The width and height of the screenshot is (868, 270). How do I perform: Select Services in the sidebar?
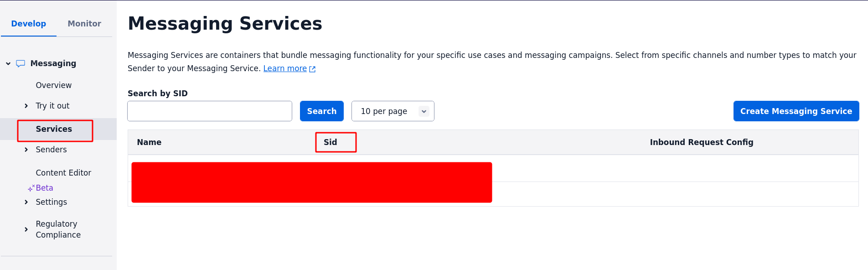point(54,129)
